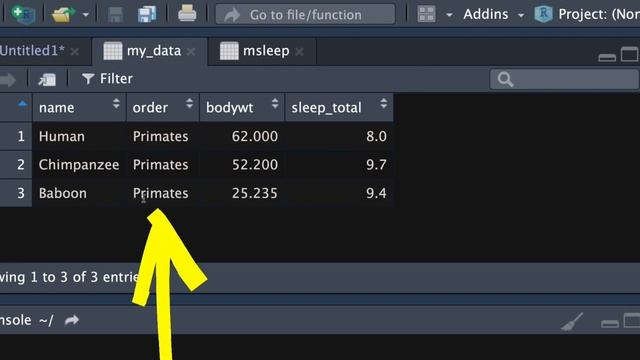The height and width of the screenshot is (360, 640).
Task: Click the Save floppy disk icon
Action: click(116, 14)
